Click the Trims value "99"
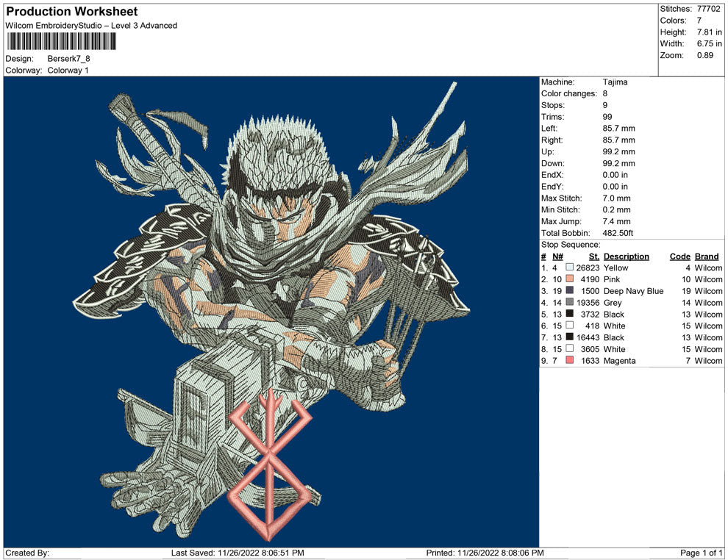The height and width of the screenshot is (560, 728). 607,117
